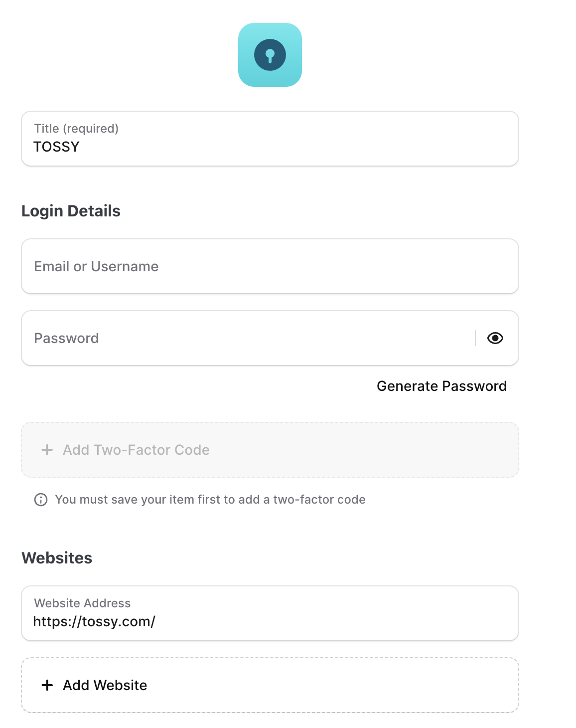
Task: Click the Login Details section heading
Action: click(71, 211)
